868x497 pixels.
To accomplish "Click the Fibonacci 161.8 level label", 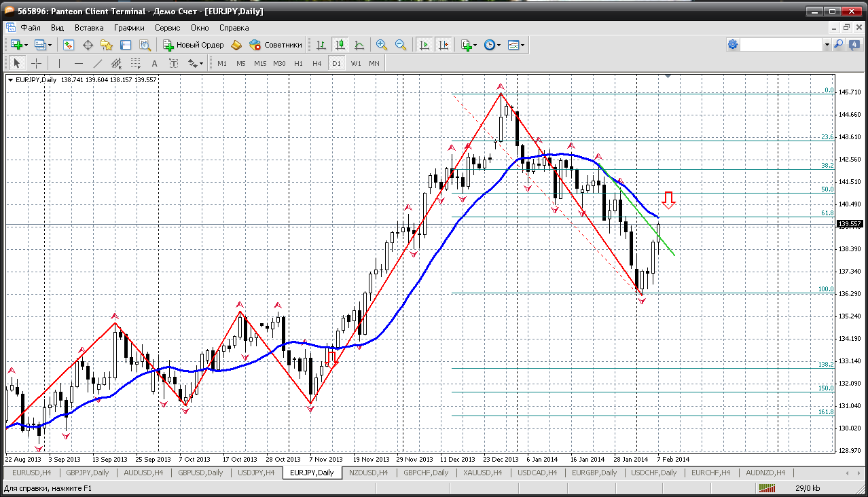I will pyautogui.click(x=825, y=411).
